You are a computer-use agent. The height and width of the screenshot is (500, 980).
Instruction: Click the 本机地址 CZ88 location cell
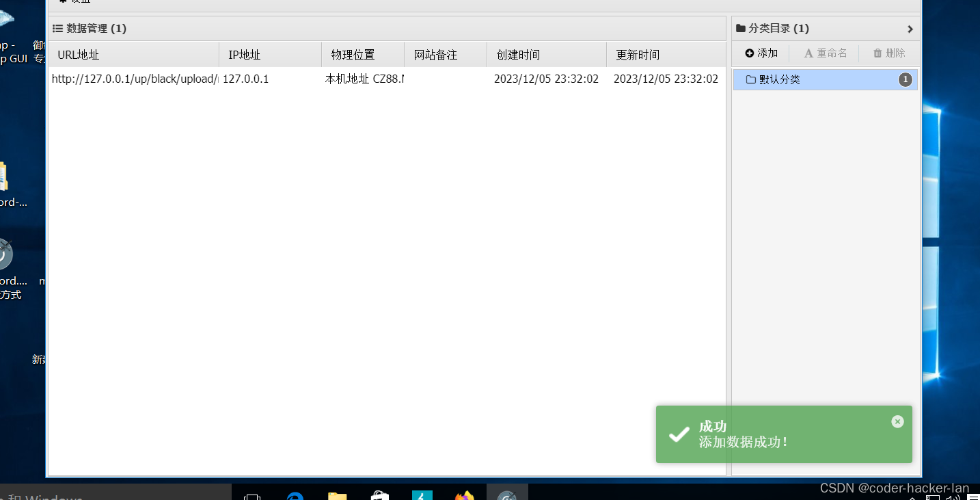pyautogui.click(x=364, y=79)
